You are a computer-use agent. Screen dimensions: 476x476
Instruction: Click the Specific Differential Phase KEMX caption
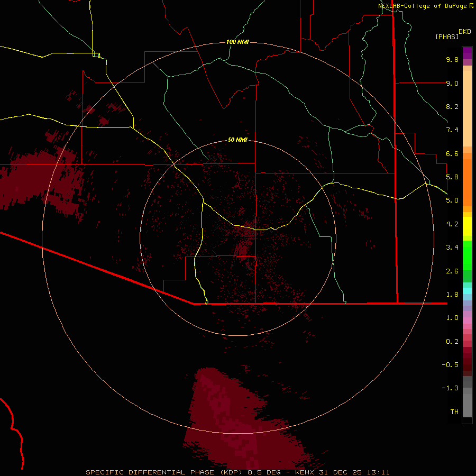(237, 472)
